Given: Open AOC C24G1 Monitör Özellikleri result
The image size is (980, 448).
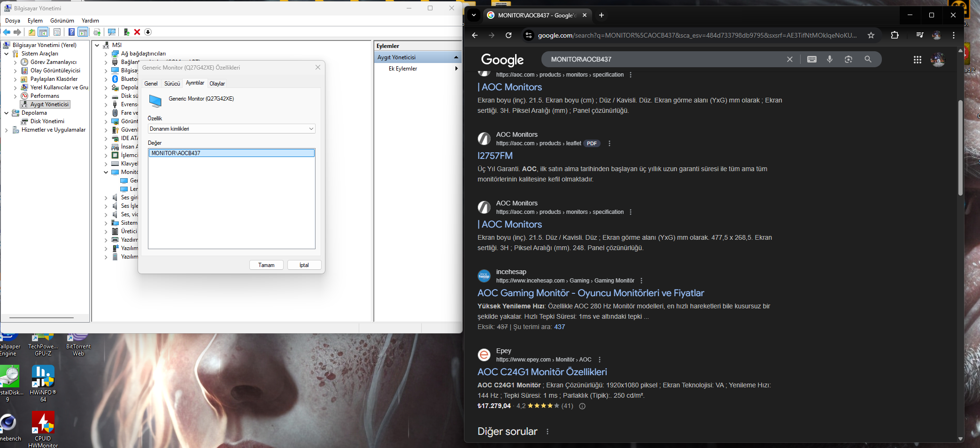Looking at the screenshot, I should point(542,372).
